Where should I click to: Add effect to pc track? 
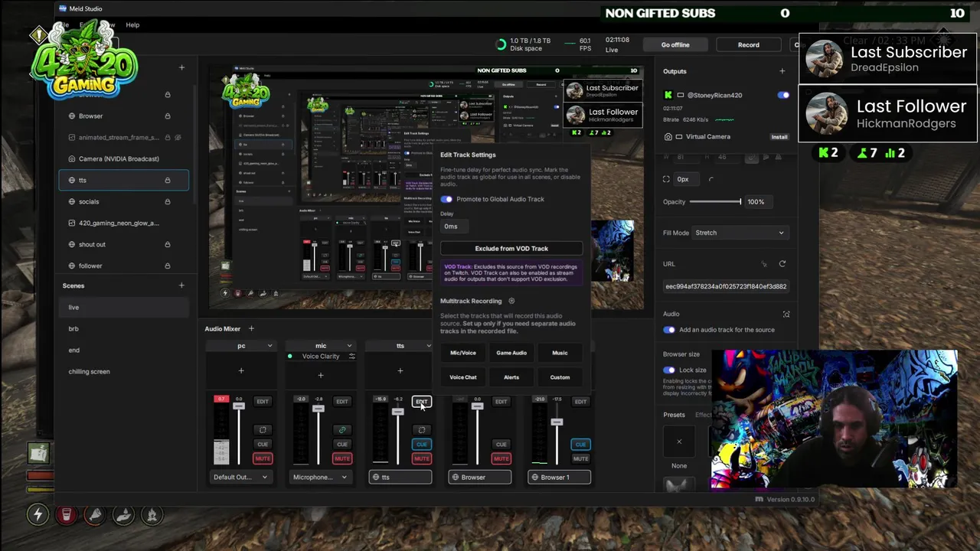[x=241, y=371]
